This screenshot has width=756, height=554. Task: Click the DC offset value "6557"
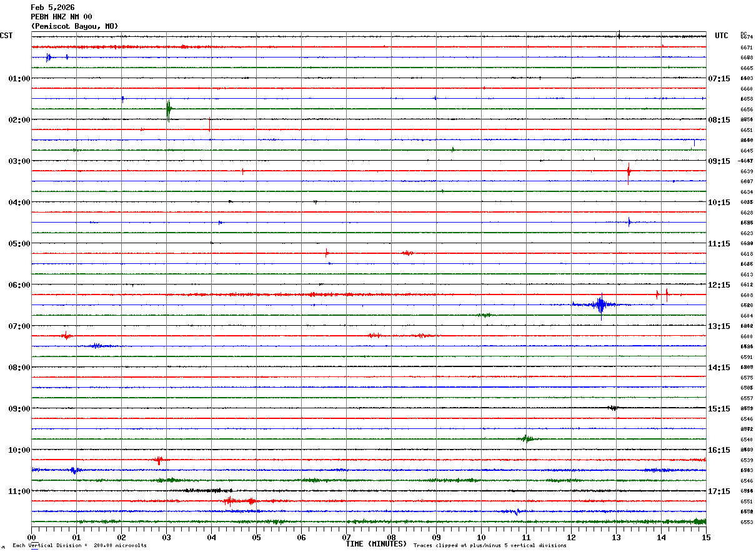(x=746, y=398)
